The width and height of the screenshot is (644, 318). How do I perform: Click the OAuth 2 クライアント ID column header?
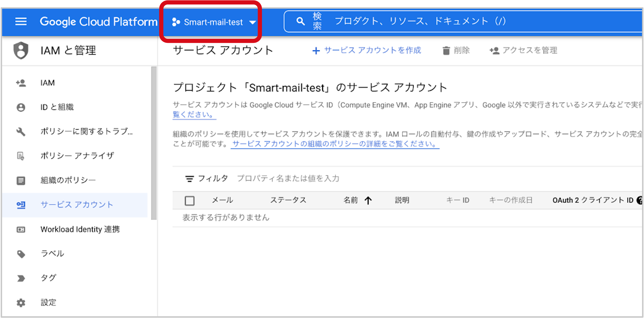pos(593,200)
